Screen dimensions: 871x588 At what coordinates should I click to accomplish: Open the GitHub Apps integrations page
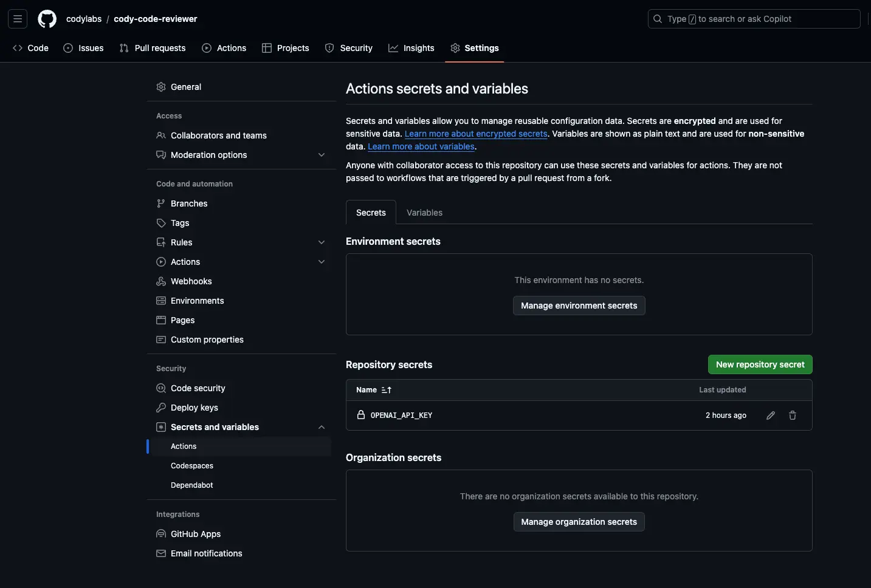(195, 534)
